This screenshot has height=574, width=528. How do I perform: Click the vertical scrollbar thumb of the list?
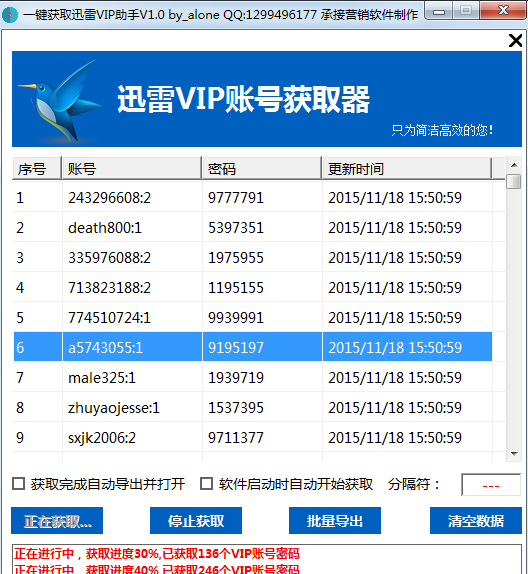514,182
